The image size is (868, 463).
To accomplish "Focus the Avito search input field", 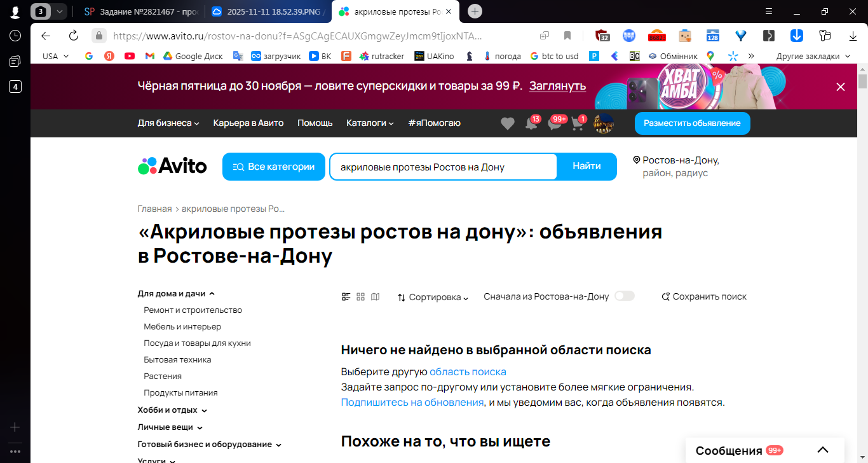I will click(x=443, y=167).
